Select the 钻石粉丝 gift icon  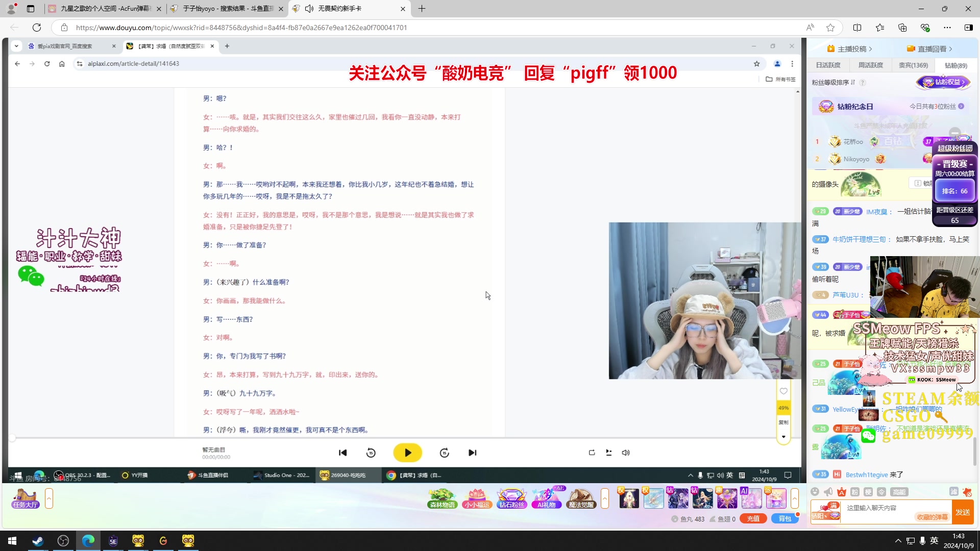point(512,498)
